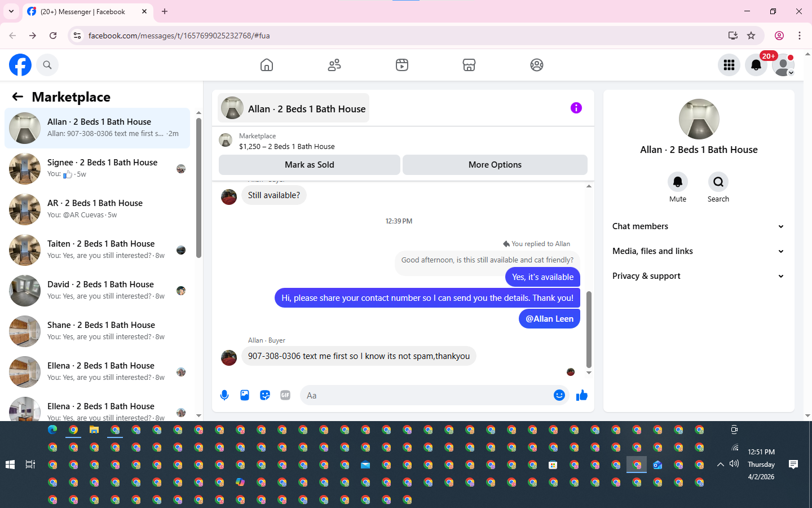Send a thumbs up like
The height and width of the screenshot is (508, 812).
pos(582,395)
